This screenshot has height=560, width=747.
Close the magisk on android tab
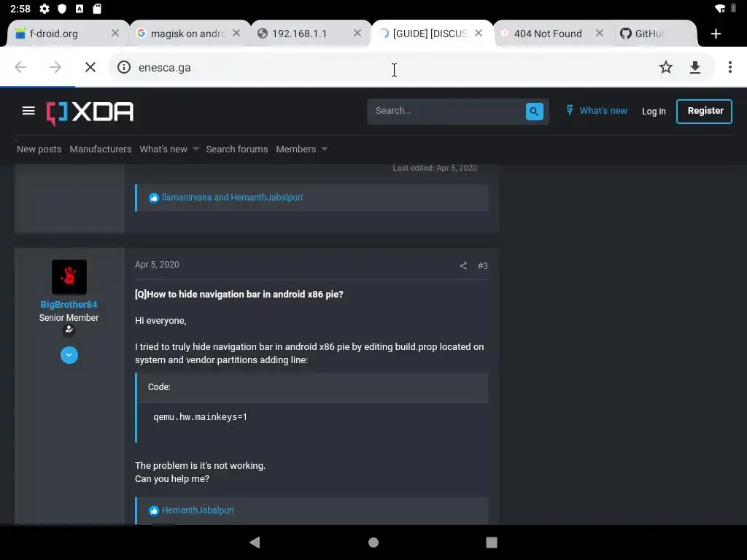coord(236,34)
